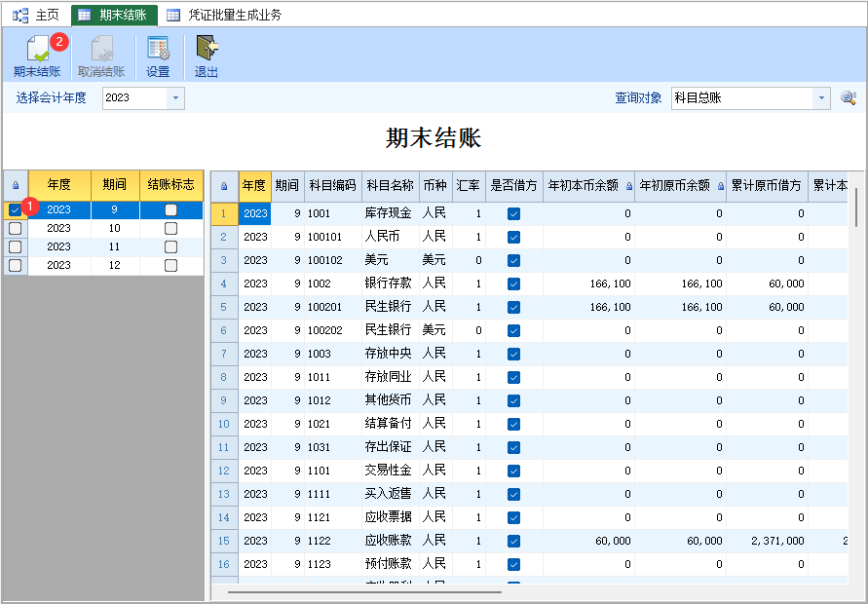The width and height of the screenshot is (868, 604).
Task: Click the 退出 exit icon
Action: pyautogui.click(x=207, y=50)
